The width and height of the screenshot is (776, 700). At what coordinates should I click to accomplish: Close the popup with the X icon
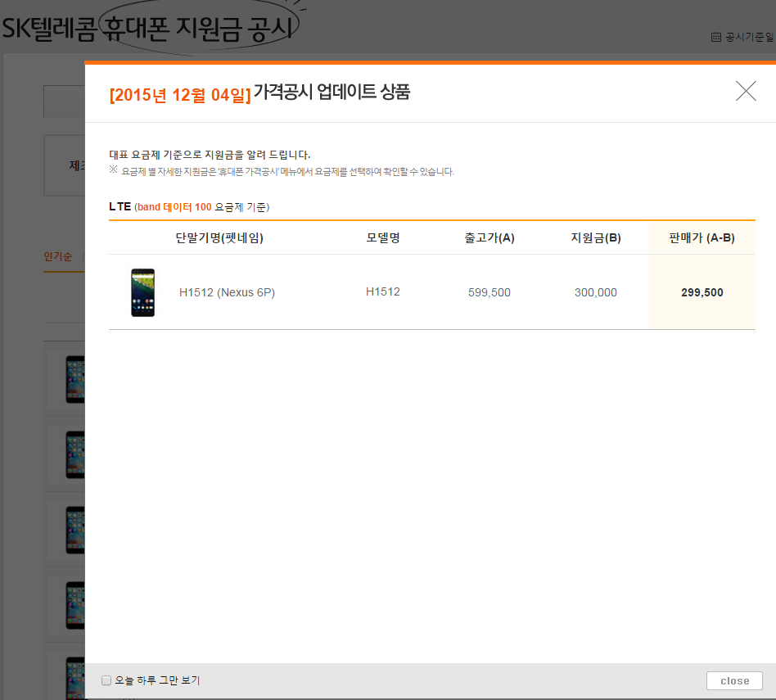746,91
